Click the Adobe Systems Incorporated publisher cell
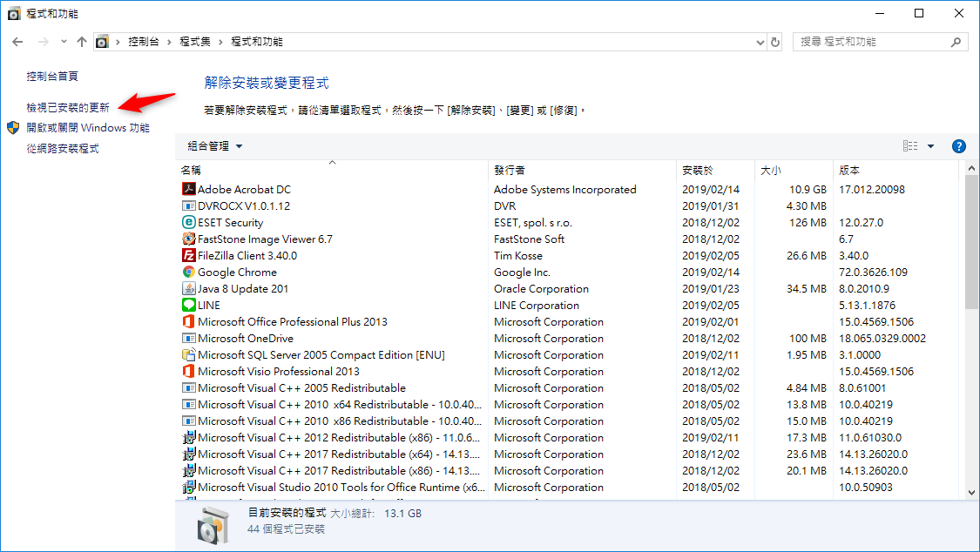Viewport: 980px width, 552px height. [x=565, y=189]
